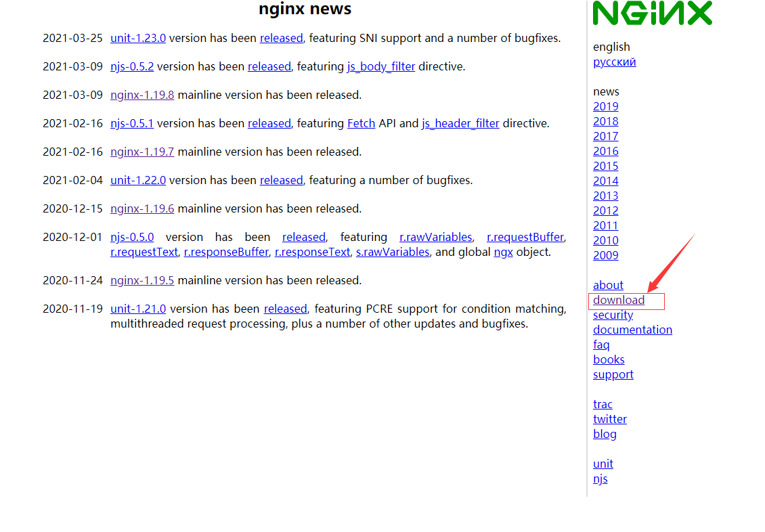Open the njs-0.5.2 link
This screenshot has width=765, height=532.
click(x=132, y=66)
